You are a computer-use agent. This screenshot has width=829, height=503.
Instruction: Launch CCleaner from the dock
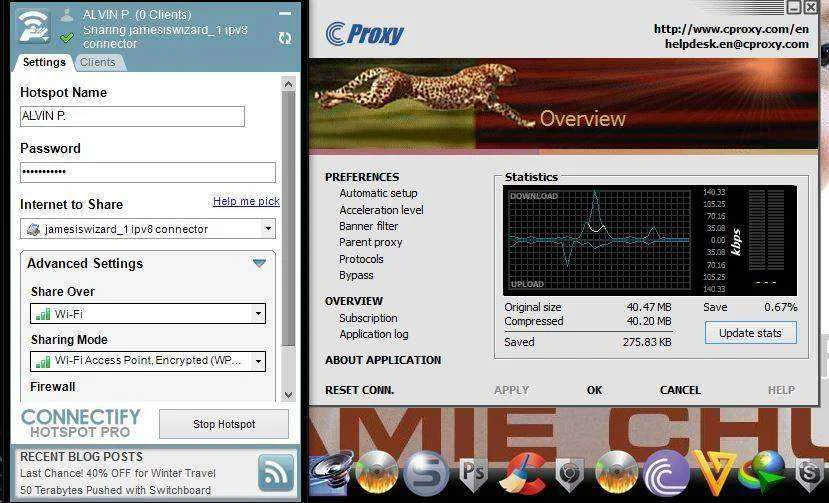click(524, 472)
